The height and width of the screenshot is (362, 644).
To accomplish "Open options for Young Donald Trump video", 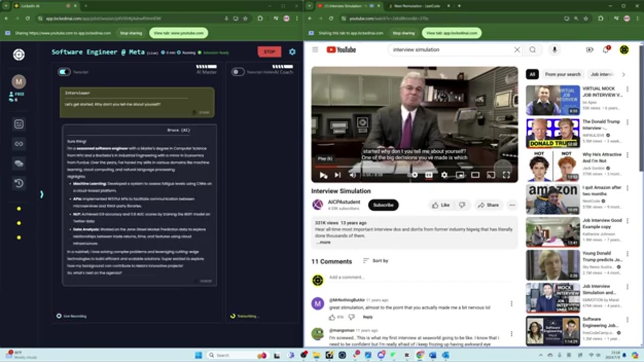I will (x=627, y=254).
